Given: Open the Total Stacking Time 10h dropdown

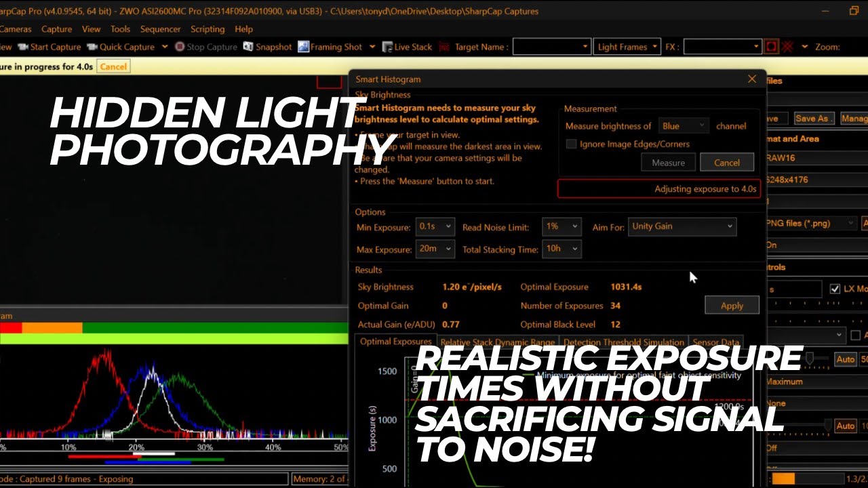Looking at the screenshot, I should [x=561, y=249].
